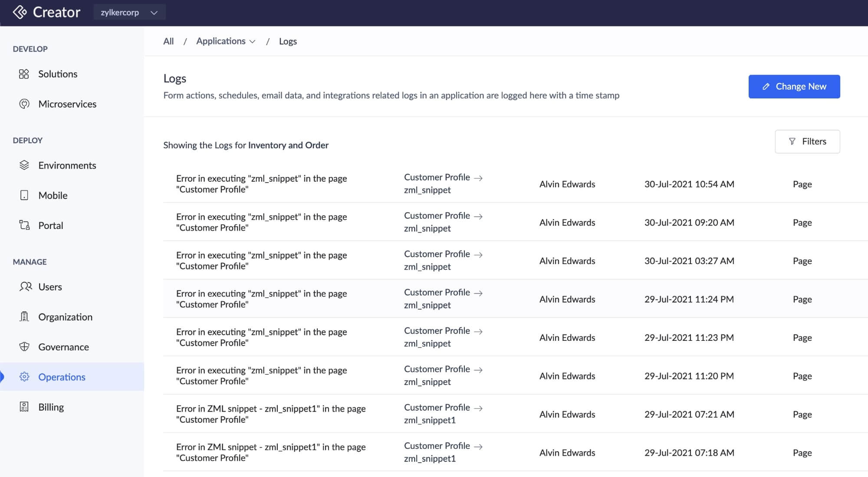Click the Change New button
The width and height of the screenshot is (868, 477).
(794, 87)
